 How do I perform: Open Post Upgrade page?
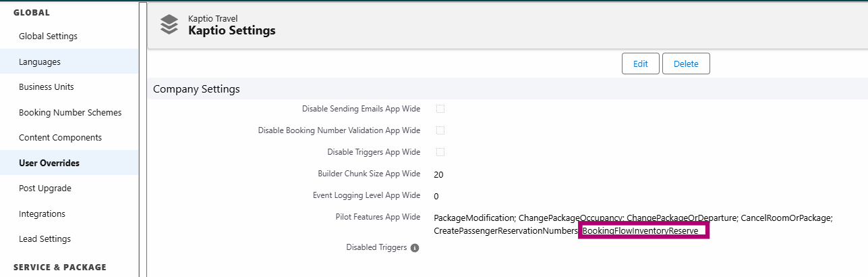click(x=45, y=188)
